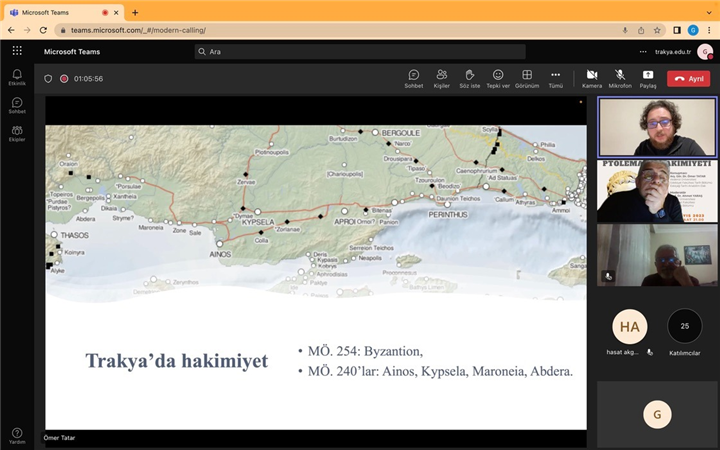The height and width of the screenshot is (450, 720).
Task: Open the Tümü more options menu
Action: click(x=556, y=79)
